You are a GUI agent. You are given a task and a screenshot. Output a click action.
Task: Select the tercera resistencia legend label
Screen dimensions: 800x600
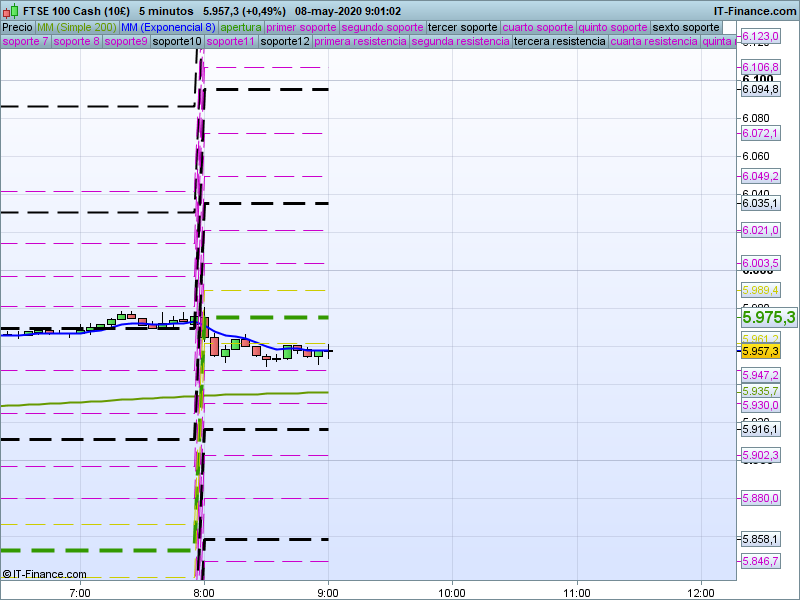click(x=559, y=42)
